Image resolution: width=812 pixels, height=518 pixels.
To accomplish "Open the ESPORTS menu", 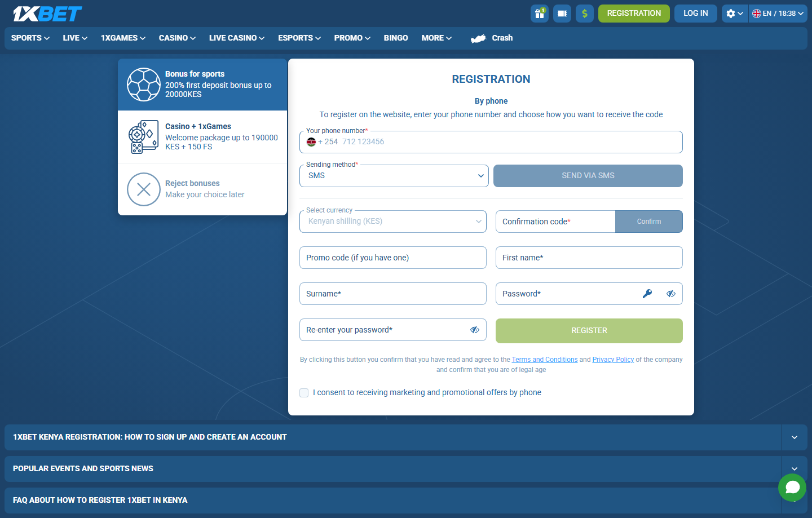I will [x=299, y=38].
